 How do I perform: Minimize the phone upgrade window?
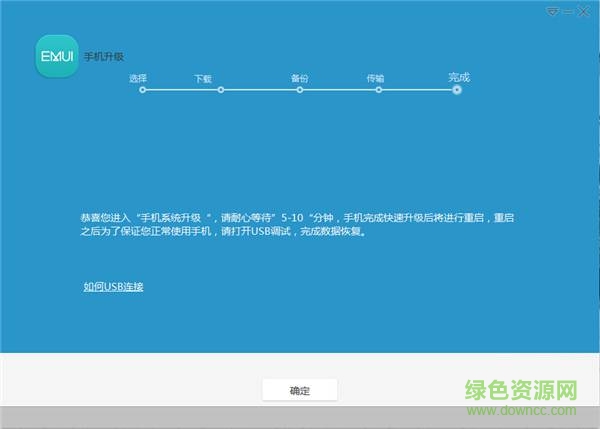[x=566, y=11]
